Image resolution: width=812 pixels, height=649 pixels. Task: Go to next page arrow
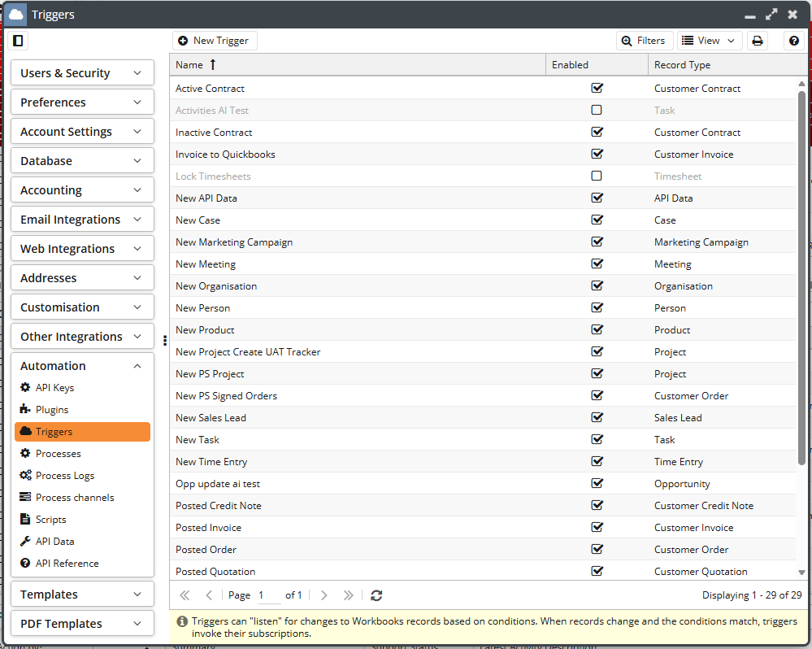324,595
